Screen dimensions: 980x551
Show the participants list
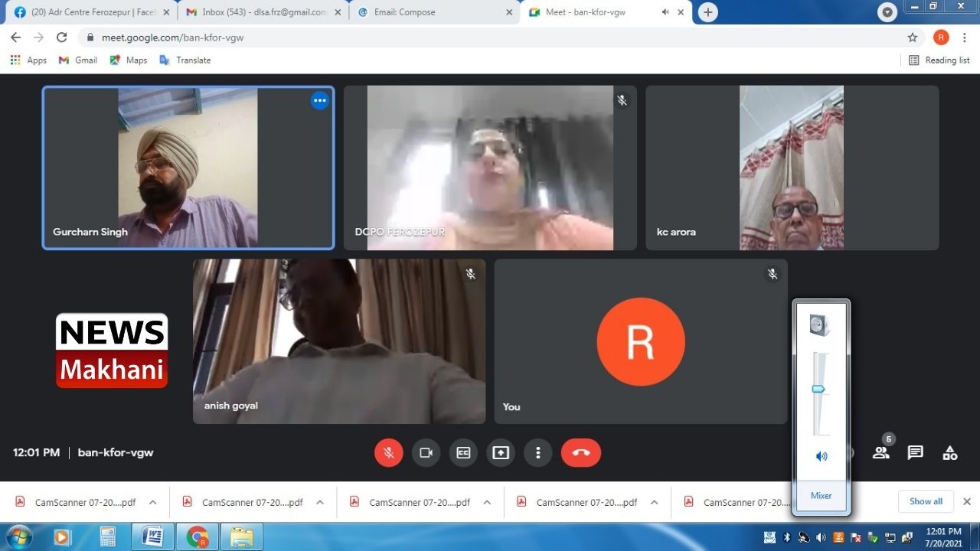[x=881, y=453]
